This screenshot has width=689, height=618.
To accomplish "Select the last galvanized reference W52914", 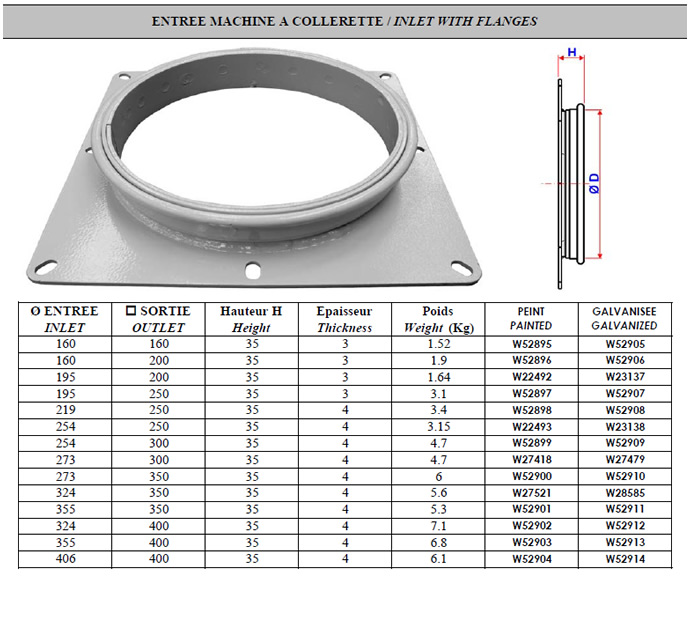I will point(624,558).
